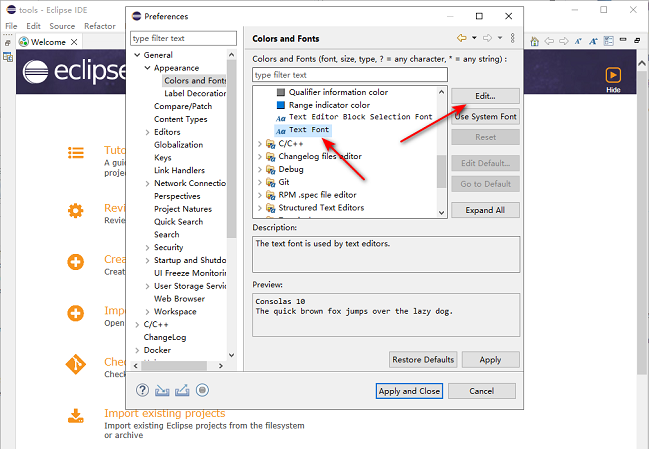Collapse the Appearance node
The width and height of the screenshot is (650, 449).
(x=147, y=68)
